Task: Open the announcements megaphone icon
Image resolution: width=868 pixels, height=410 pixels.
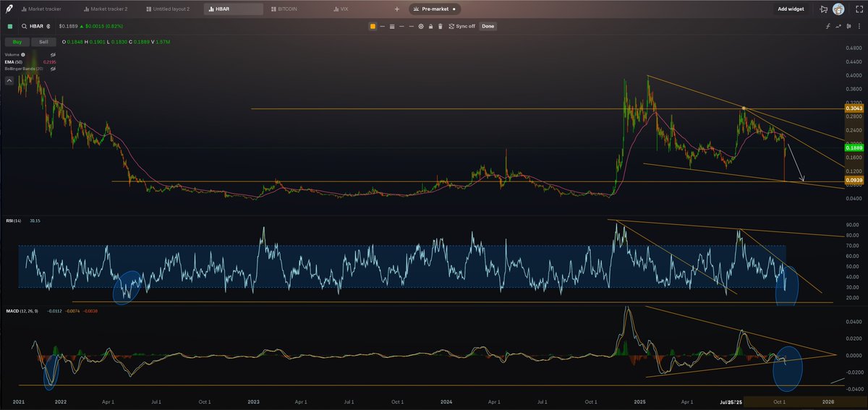Action: [x=824, y=9]
